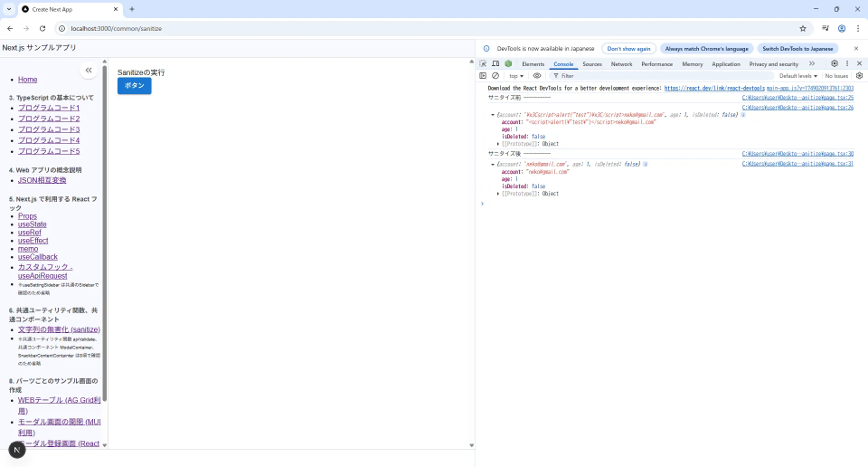Open the useCallback sidebar link
The height and width of the screenshot is (467, 868).
(38, 257)
